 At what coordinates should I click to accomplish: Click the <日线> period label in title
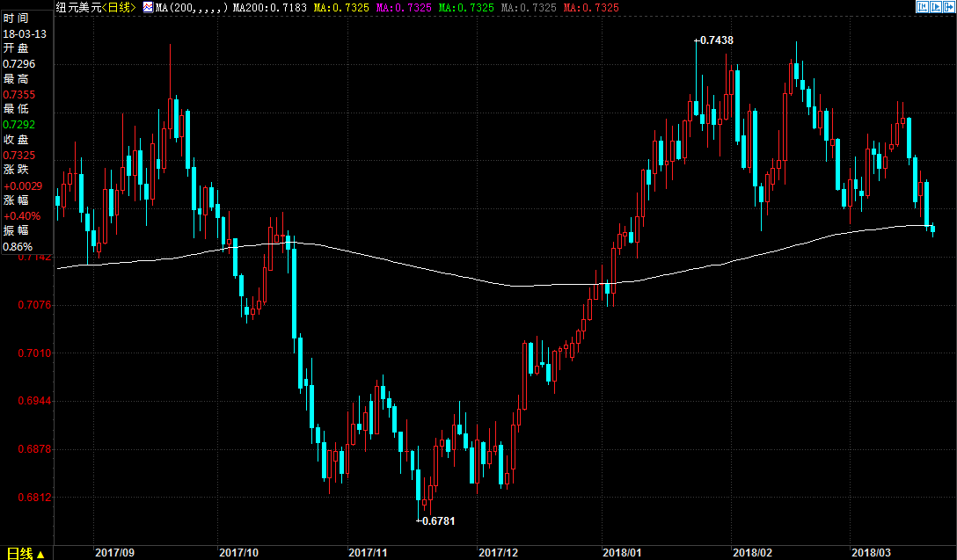pos(119,7)
